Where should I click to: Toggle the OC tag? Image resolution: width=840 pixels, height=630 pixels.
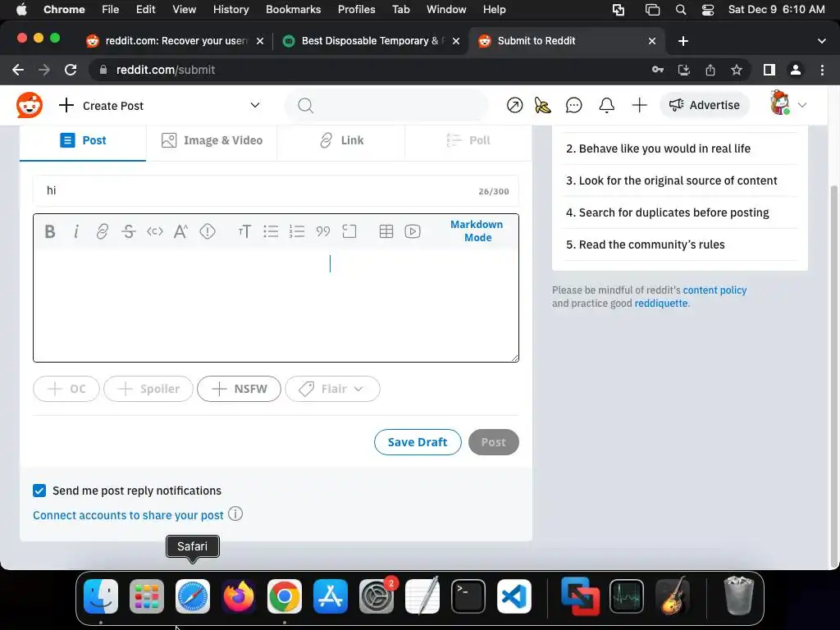pos(66,389)
